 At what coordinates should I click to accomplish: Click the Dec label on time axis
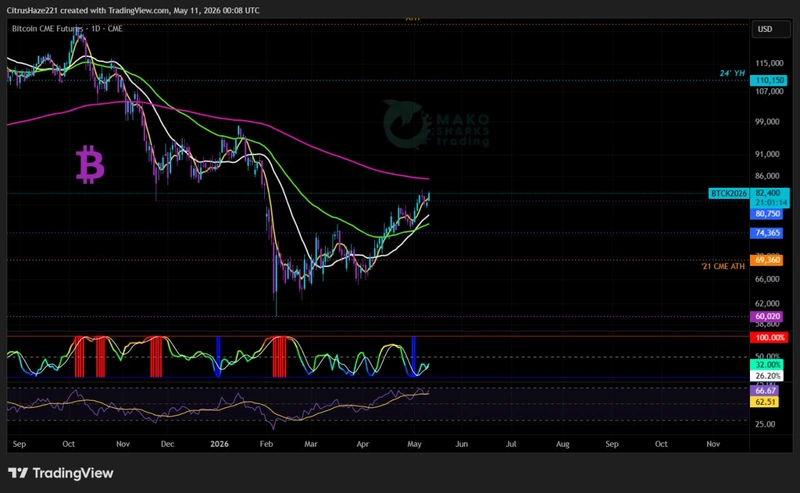point(167,444)
